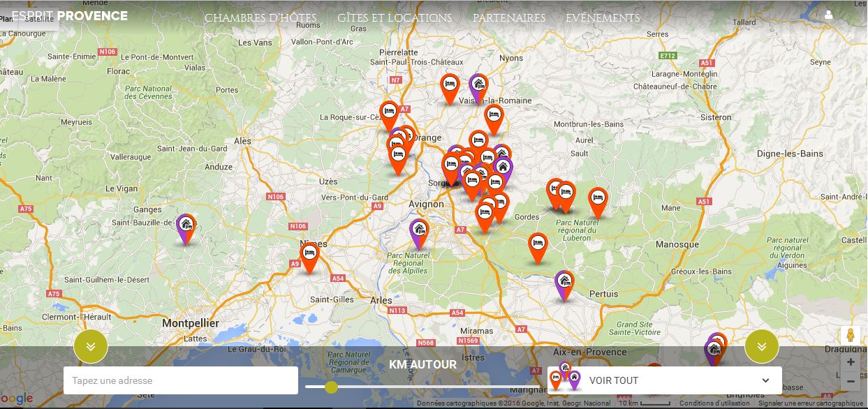Click the Arles town label
Screen dimensions: 868x409
pyautogui.click(x=381, y=300)
